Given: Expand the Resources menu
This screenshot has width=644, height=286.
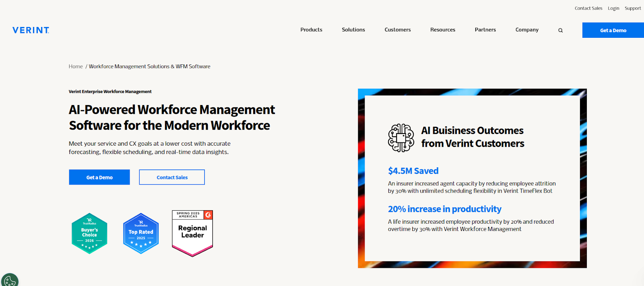Looking at the screenshot, I should click(x=443, y=30).
